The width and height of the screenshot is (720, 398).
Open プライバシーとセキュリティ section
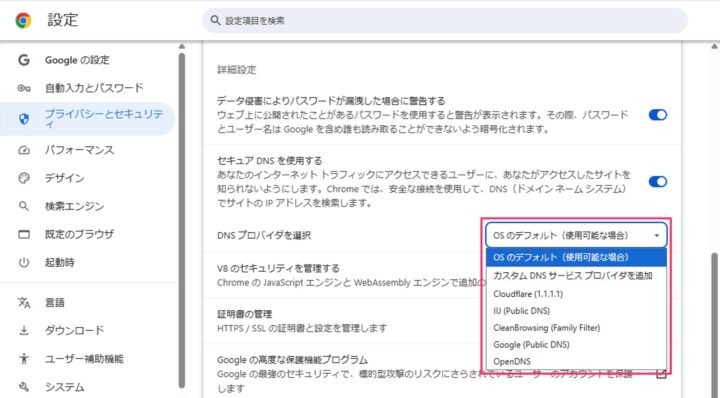pyautogui.click(x=87, y=119)
